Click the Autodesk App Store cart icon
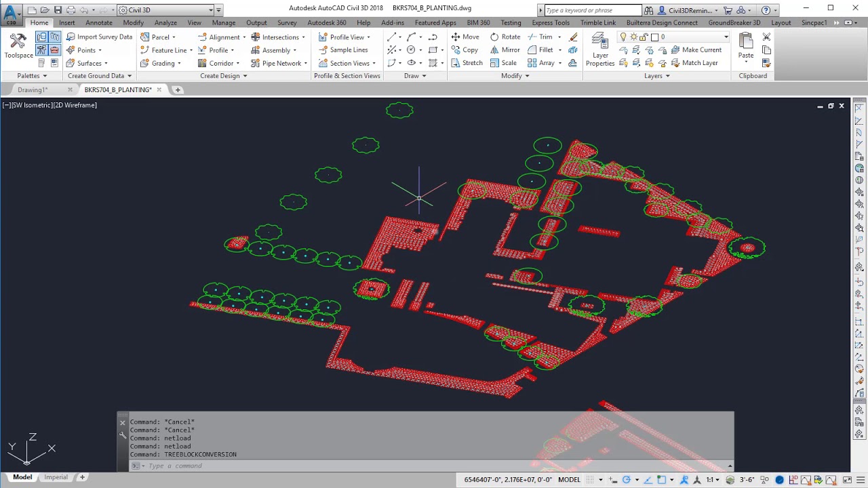 pyautogui.click(x=728, y=10)
